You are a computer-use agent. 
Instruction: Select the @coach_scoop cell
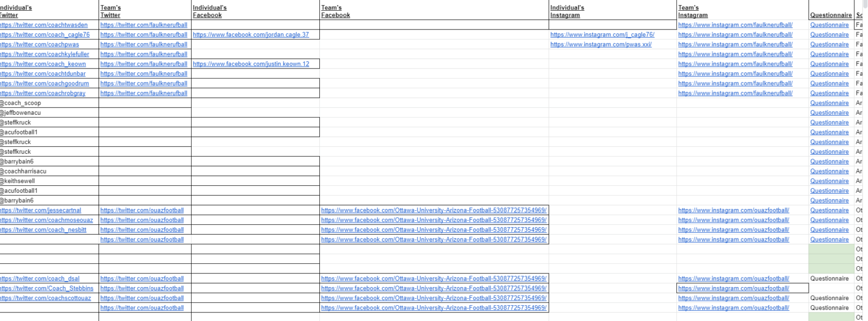pyautogui.click(x=49, y=103)
